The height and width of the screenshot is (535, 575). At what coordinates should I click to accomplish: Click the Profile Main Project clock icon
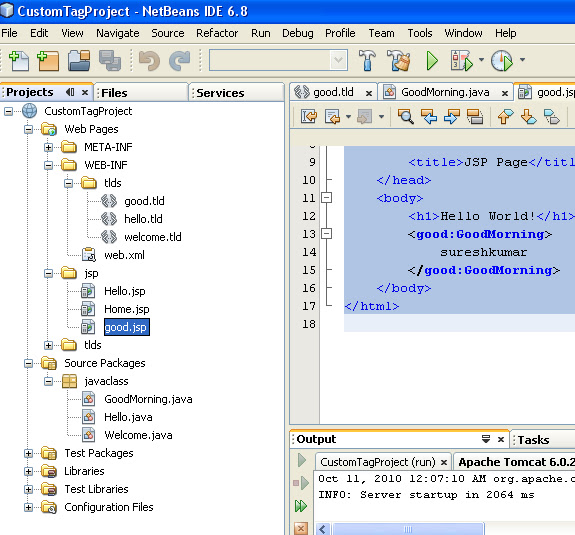tap(502, 61)
